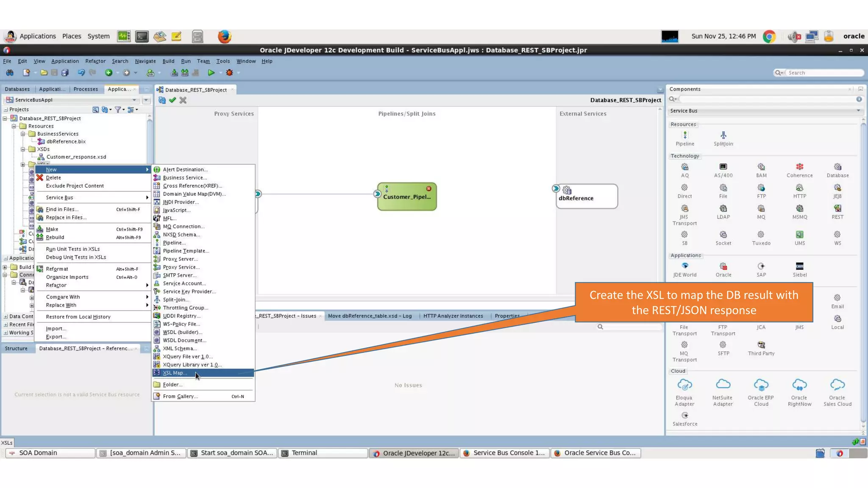Choose the Coherence adapter icon
The image size is (868, 488).
(x=799, y=170)
